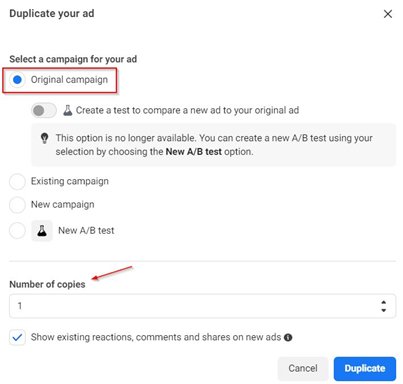403x384 pixels.
Task: Choose the New campaign radio option
Action: pyautogui.click(x=17, y=205)
